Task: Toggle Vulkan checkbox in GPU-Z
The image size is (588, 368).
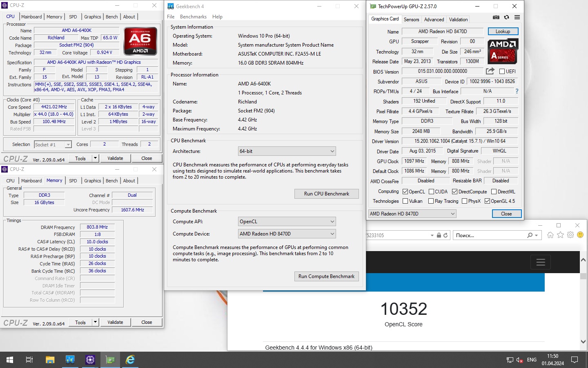Action: pyautogui.click(x=405, y=201)
